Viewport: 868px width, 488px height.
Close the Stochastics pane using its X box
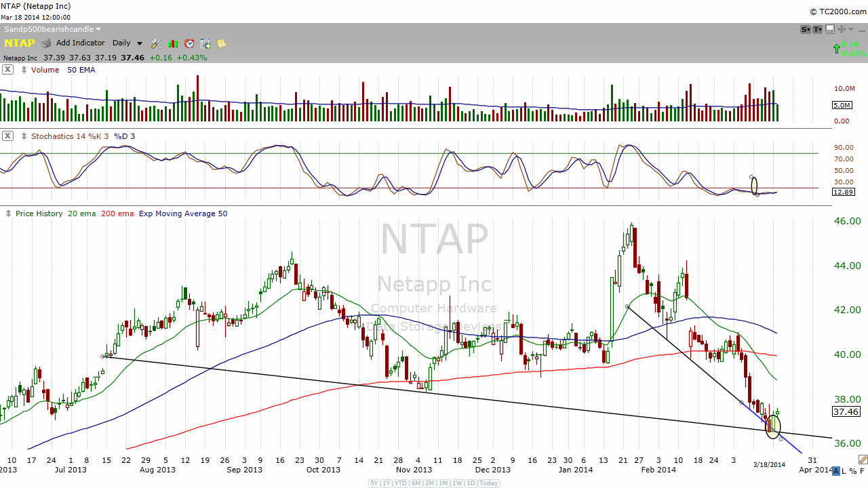coord(7,136)
